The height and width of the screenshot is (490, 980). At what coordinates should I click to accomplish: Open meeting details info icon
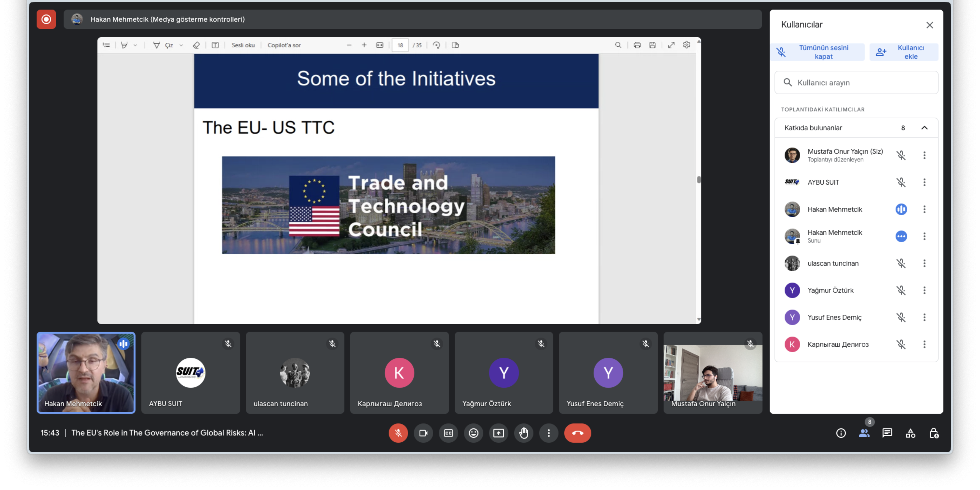coord(841,433)
